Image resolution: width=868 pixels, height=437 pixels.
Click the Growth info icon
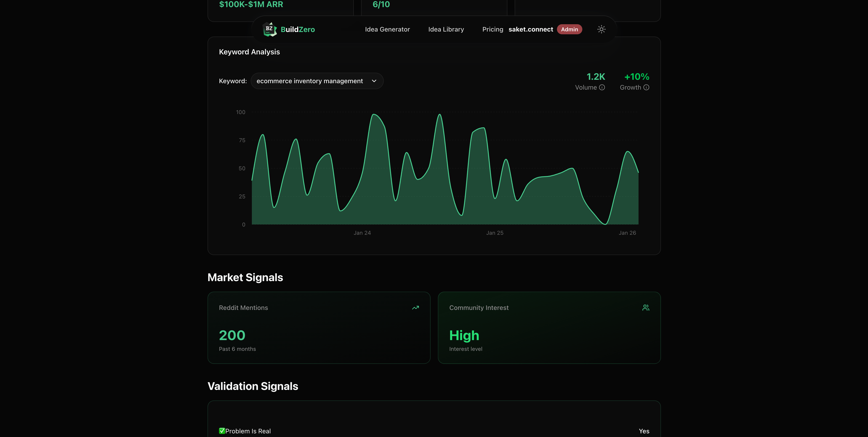646,87
